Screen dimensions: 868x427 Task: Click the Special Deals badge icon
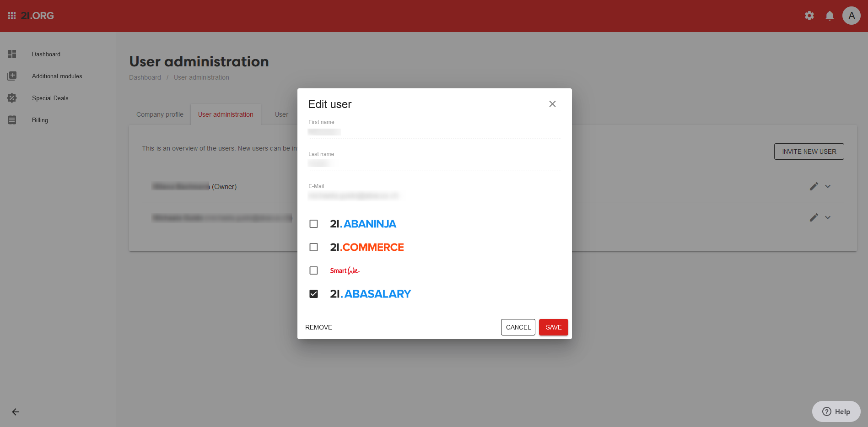pos(12,98)
